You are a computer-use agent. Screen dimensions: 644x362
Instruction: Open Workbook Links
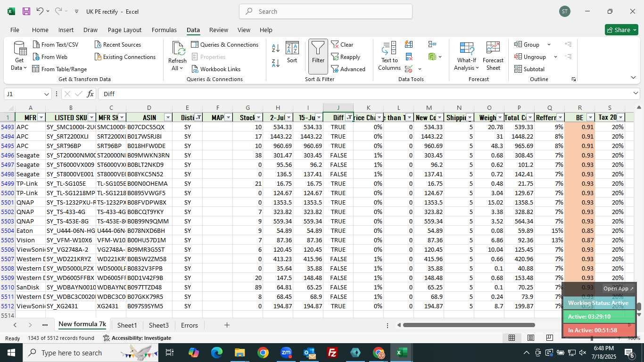(x=216, y=69)
